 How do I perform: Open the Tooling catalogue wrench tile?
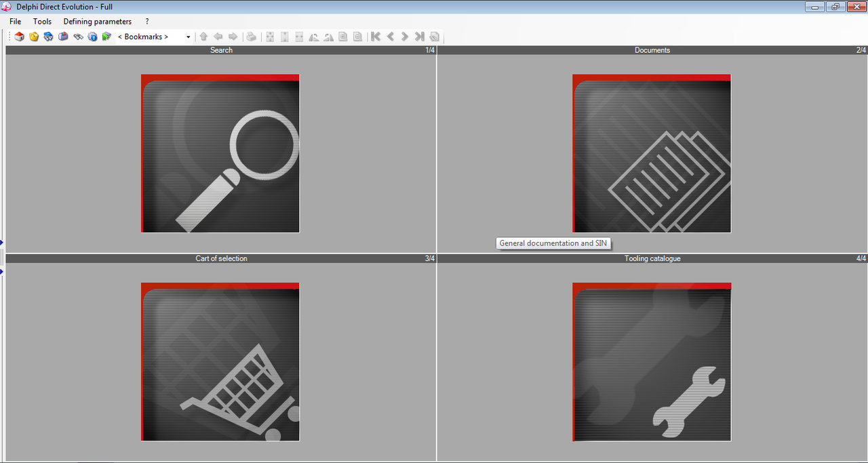(x=652, y=362)
